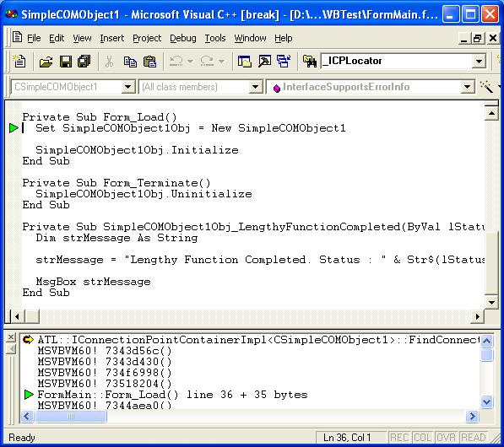Open the Debug menu
The width and height of the screenshot is (504, 447).
pos(183,38)
